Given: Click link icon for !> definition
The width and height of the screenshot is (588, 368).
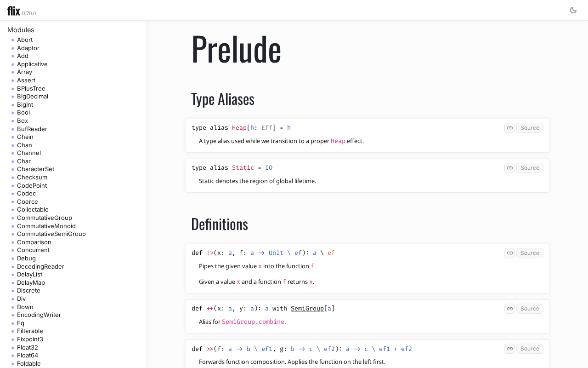Looking at the screenshot, I should point(509,253).
